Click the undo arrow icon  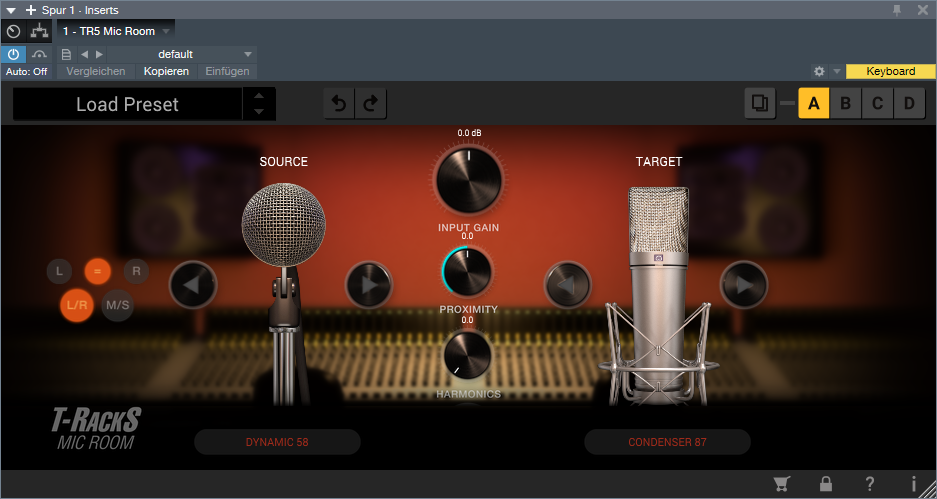coord(339,104)
